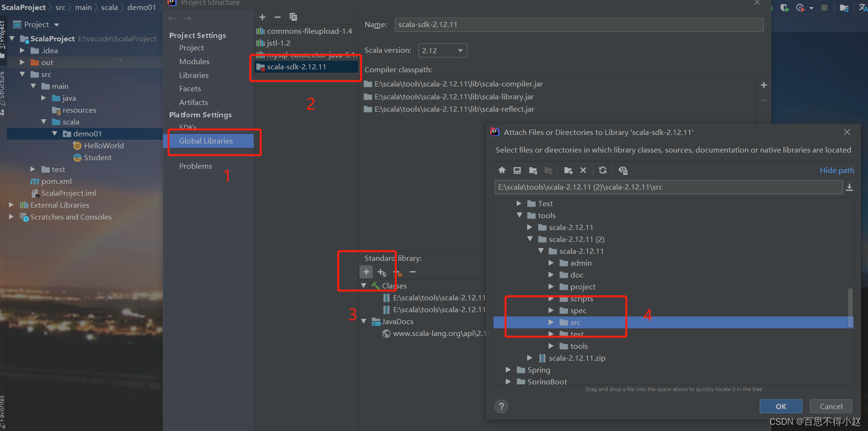This screenshot has height=431, width=868.
Task: Click the Delete (X) icon in file chooser toolbar
Action: pyautogui.click(x=583, y=170)
